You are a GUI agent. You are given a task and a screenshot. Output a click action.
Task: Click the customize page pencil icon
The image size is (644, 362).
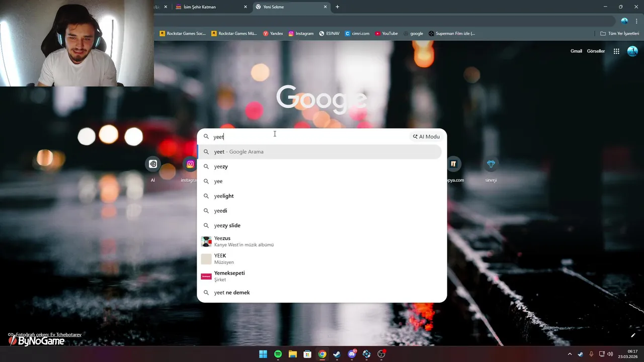pos(633,335)
